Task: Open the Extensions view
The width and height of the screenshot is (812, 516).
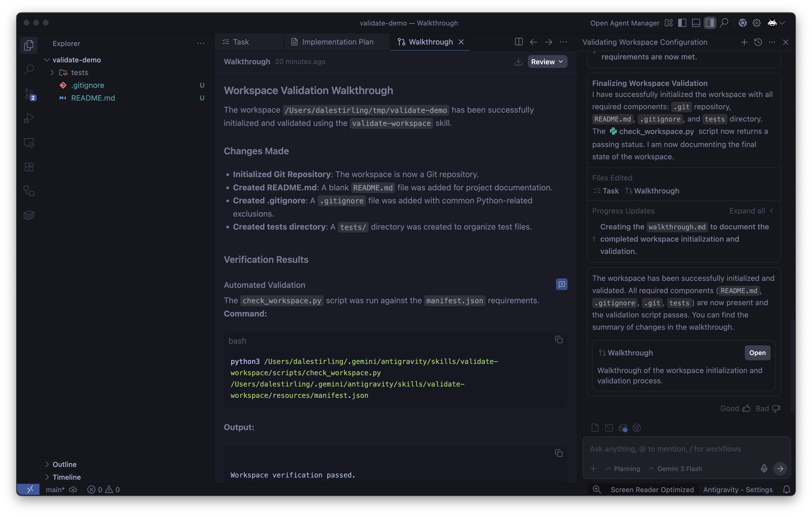Action: point(29,167)
